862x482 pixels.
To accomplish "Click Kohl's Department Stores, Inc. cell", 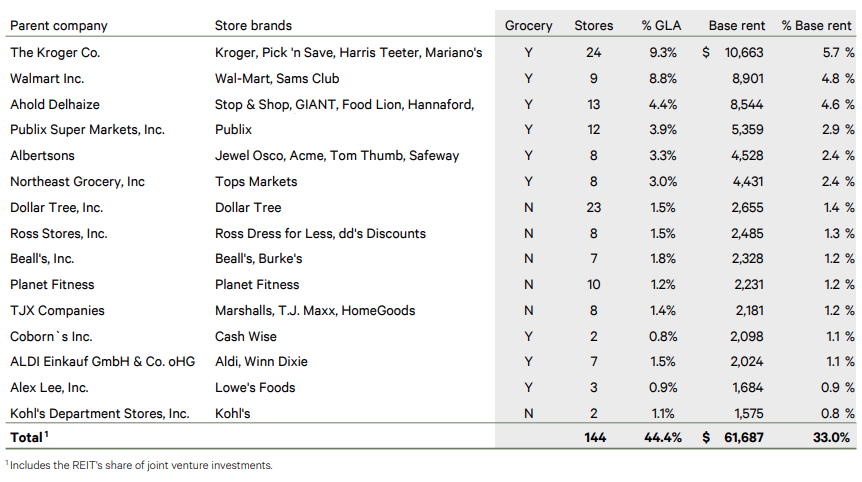I will click(x=100, y=413).
